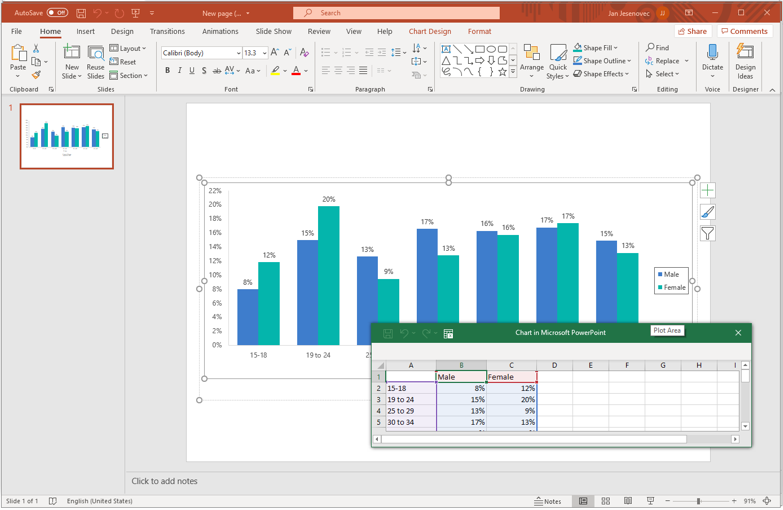Open Chart Styles paintbrush icon
The height and width of the screenshot is (510, 783).
click(x=707, y=212)
